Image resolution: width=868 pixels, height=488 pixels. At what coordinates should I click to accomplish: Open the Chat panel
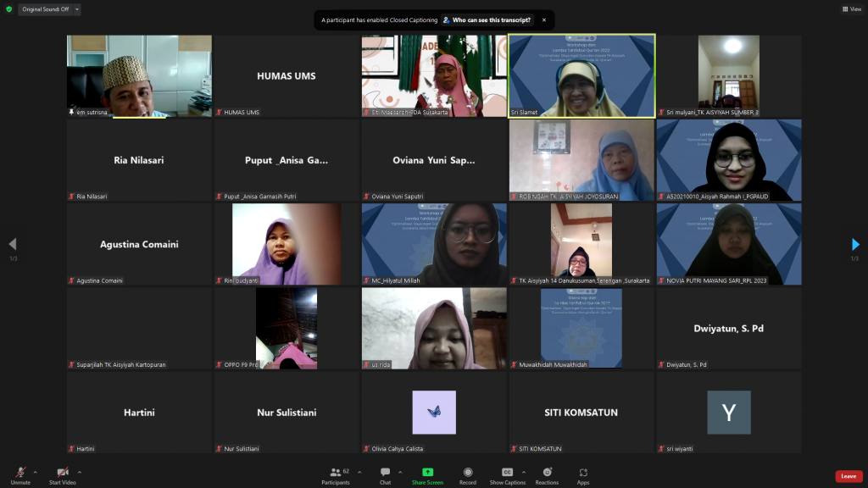pos(385,474)
